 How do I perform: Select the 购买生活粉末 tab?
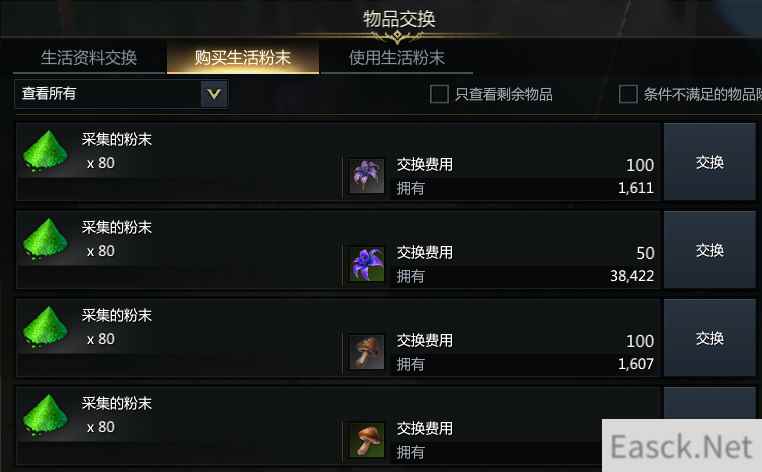pos(242,58)
